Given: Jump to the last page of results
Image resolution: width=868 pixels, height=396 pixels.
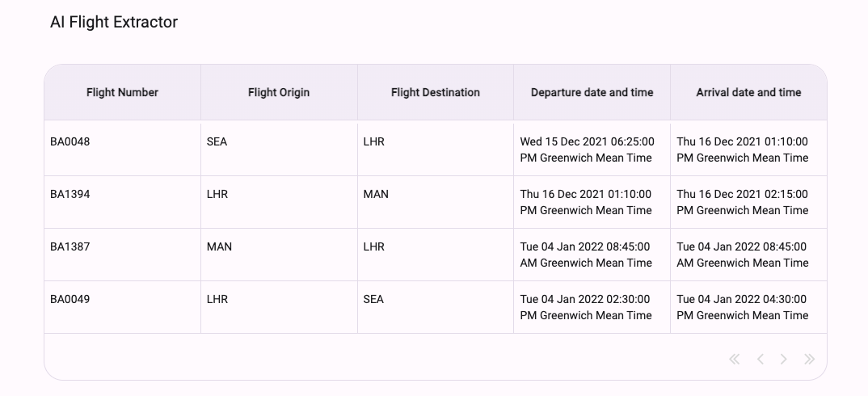Looking at the screenshot, I should coord(809,359).
